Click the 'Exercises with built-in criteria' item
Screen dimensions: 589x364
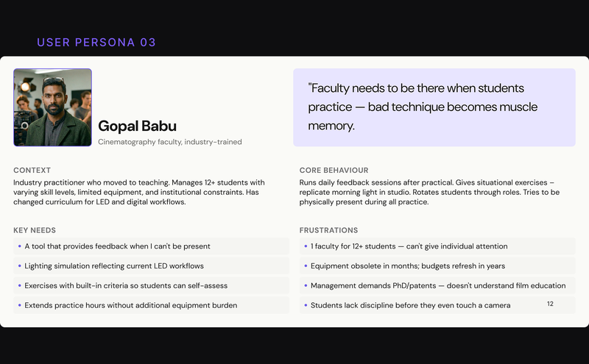(x=126, y=285)
